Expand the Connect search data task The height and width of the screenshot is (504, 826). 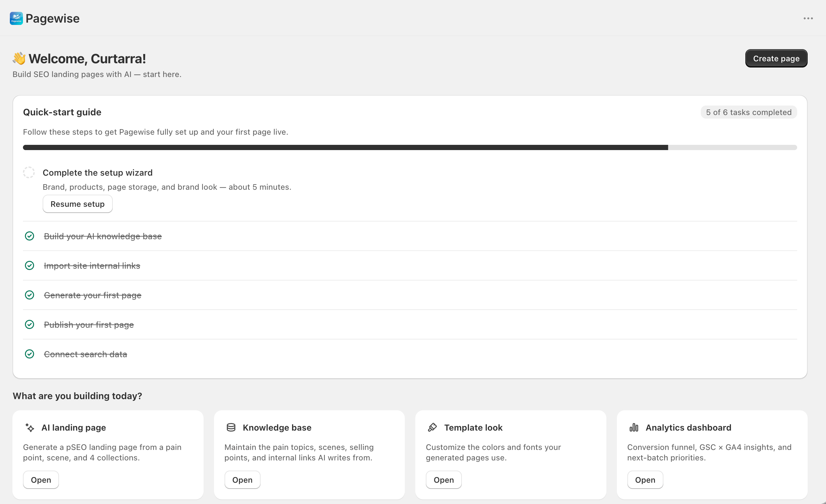86,354
